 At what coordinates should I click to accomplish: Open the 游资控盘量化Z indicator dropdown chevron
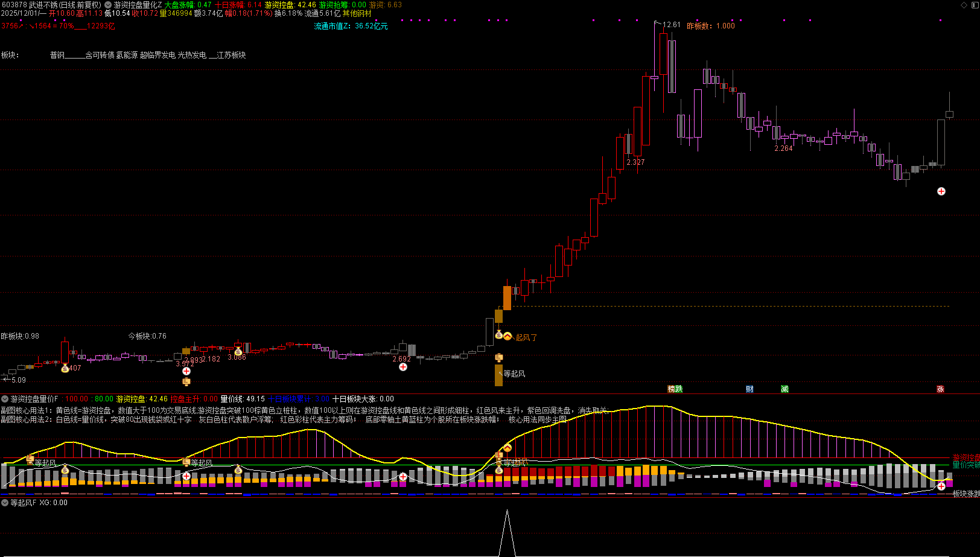[108, 5]
